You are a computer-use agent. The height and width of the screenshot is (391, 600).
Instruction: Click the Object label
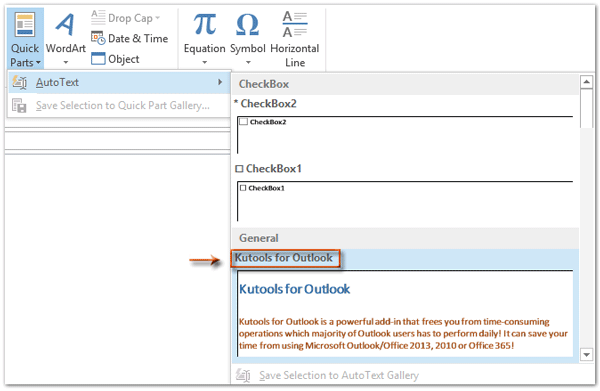(124, 59)
